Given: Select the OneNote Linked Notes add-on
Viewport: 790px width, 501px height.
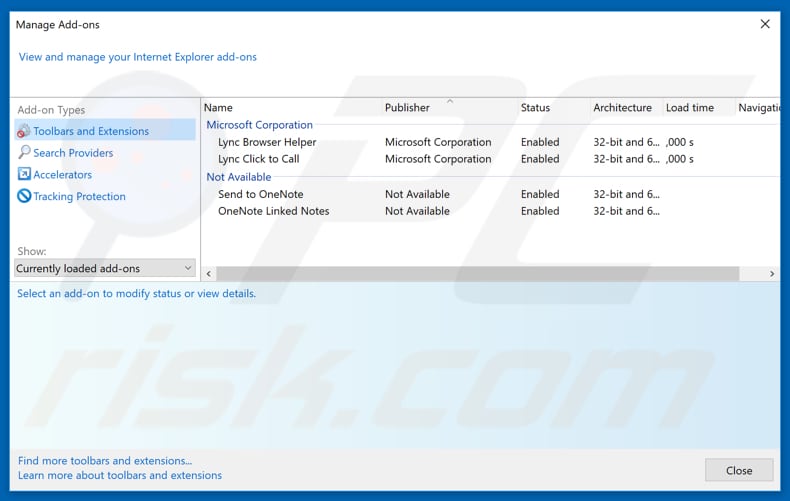Looking at the screenshot, I should [x=273, y=211].
